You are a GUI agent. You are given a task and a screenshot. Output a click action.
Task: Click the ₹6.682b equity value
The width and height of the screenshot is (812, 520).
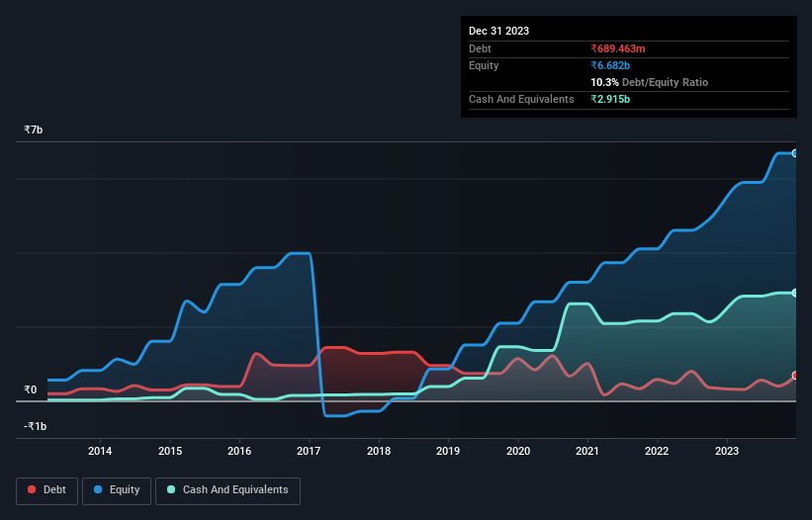[x=610, y=65]
